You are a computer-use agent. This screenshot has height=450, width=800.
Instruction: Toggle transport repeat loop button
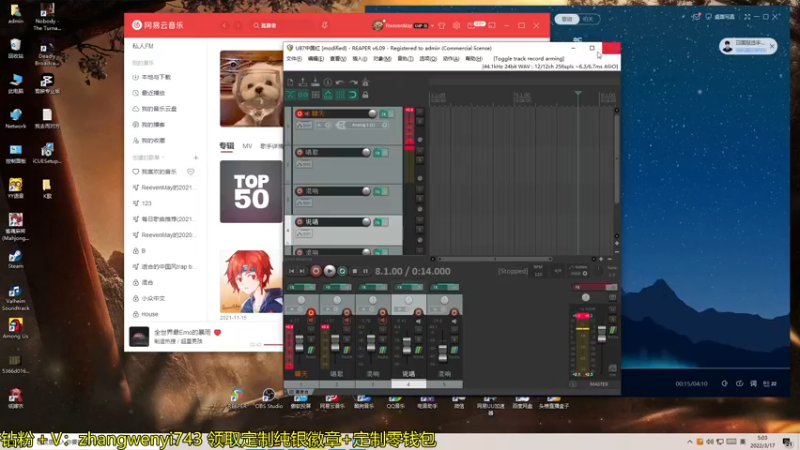pos(342,271)
